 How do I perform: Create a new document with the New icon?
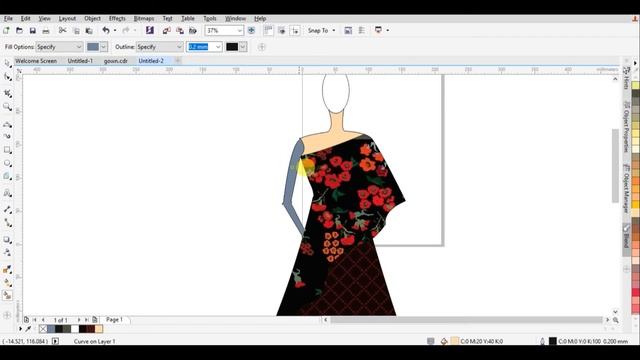click(6, 31)
